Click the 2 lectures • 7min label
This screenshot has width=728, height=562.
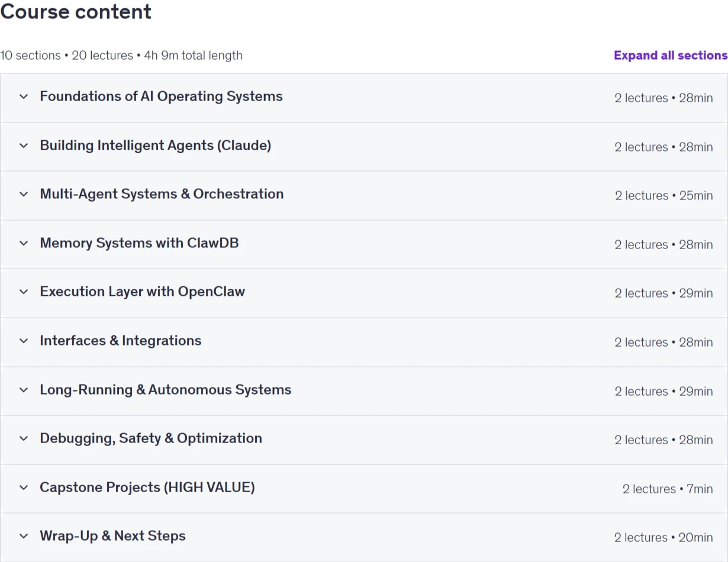pos(668,489)
